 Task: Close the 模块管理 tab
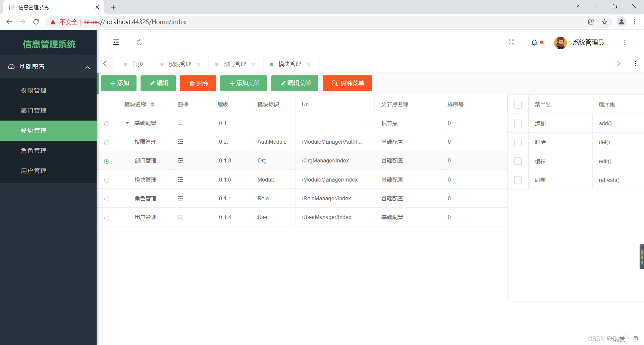point(308,64)
